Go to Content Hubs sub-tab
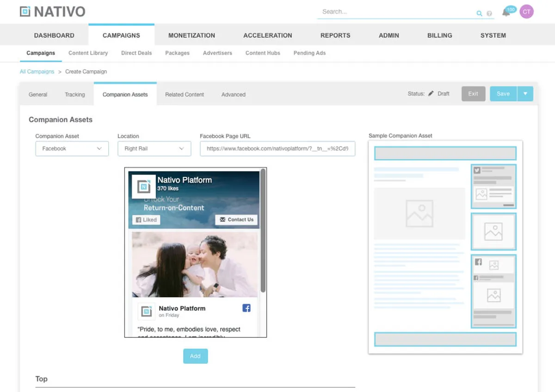 (x=263, y=53)
